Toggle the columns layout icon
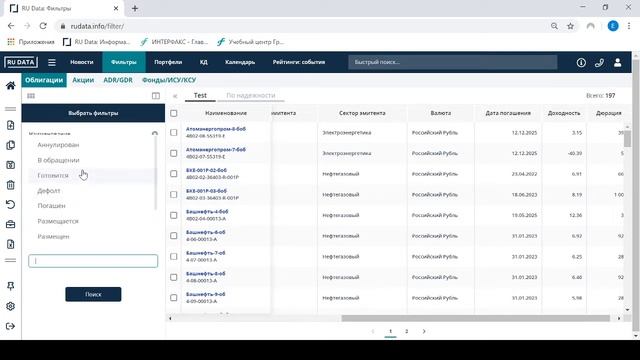The height and width of the screenshot is (360, 640). [x=156, y=96]
